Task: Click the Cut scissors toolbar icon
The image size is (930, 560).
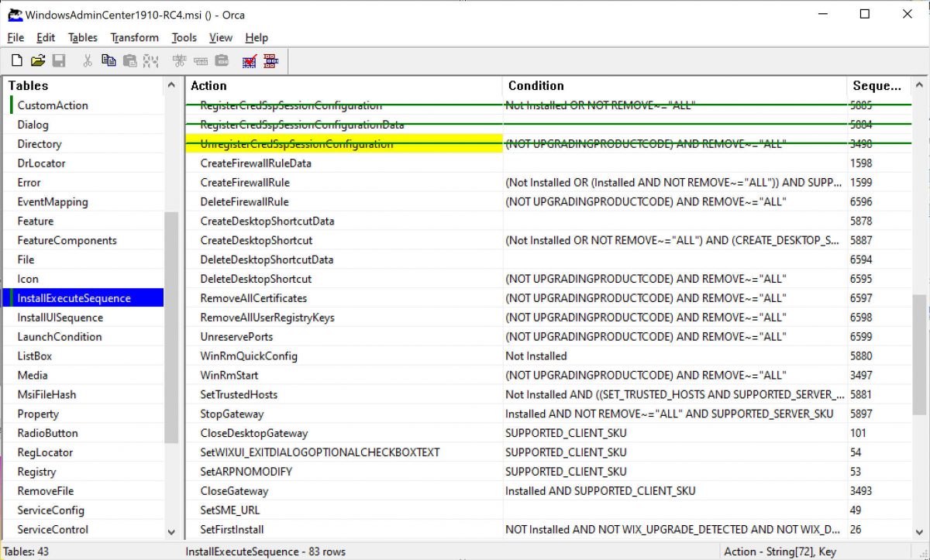Action: pos(88,60)
